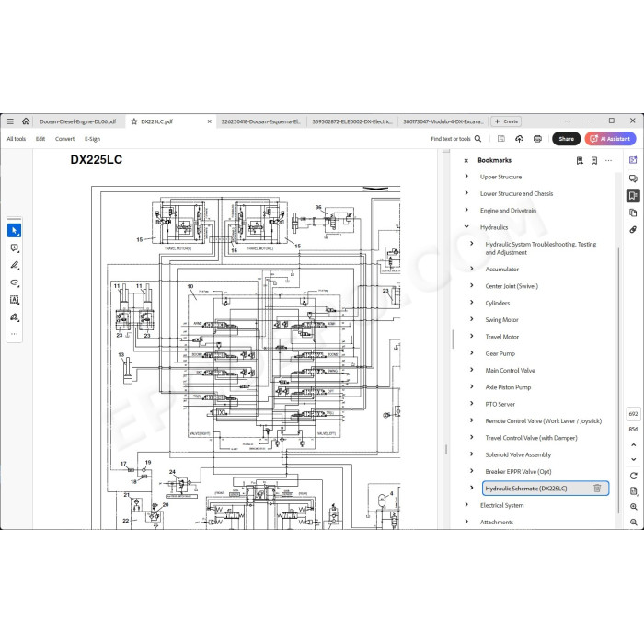Click the page number 692 field
The image size is (644, 644).
(x=633, y=414)
